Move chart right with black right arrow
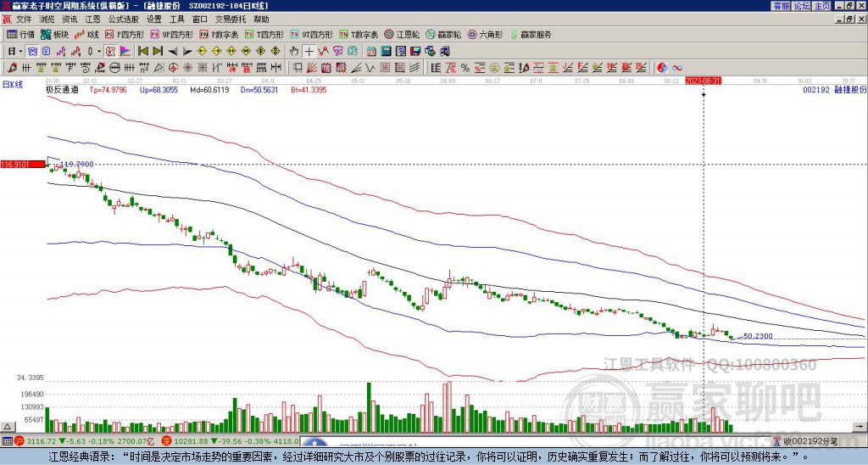The height and width of the screenshot is (465, 868). pos(187,52)
